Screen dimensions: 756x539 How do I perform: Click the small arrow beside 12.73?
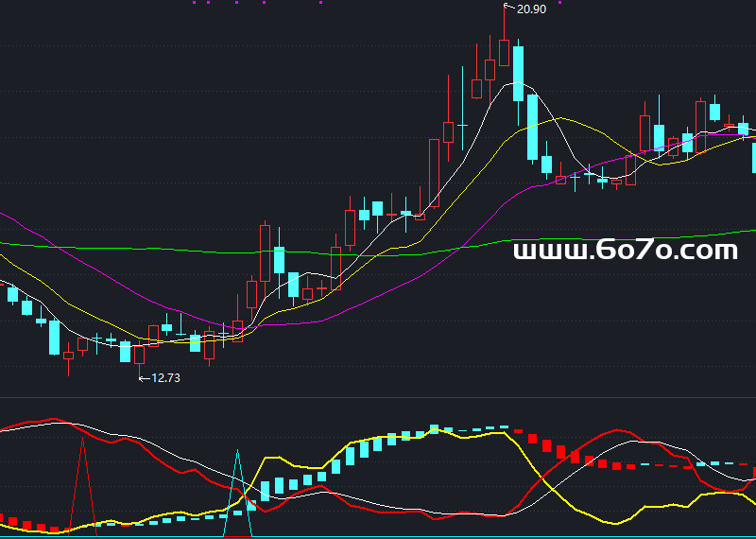pyautogui.click(x=144, y=378)
